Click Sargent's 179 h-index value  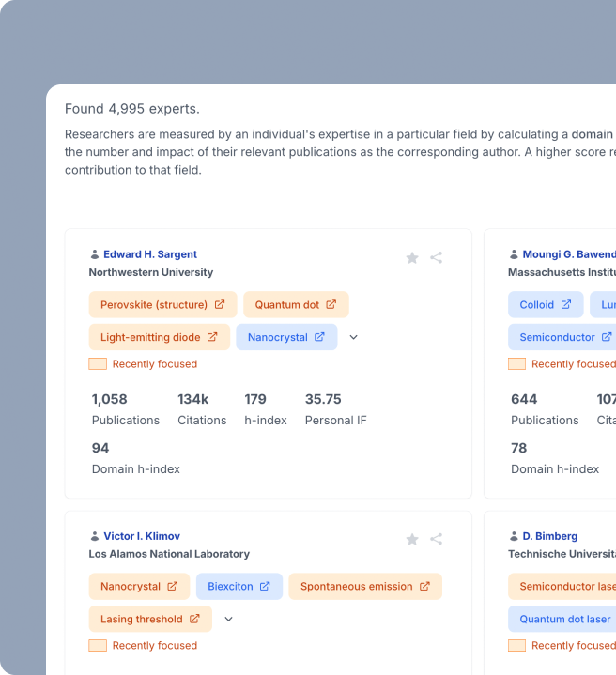[x=255, y=399]
